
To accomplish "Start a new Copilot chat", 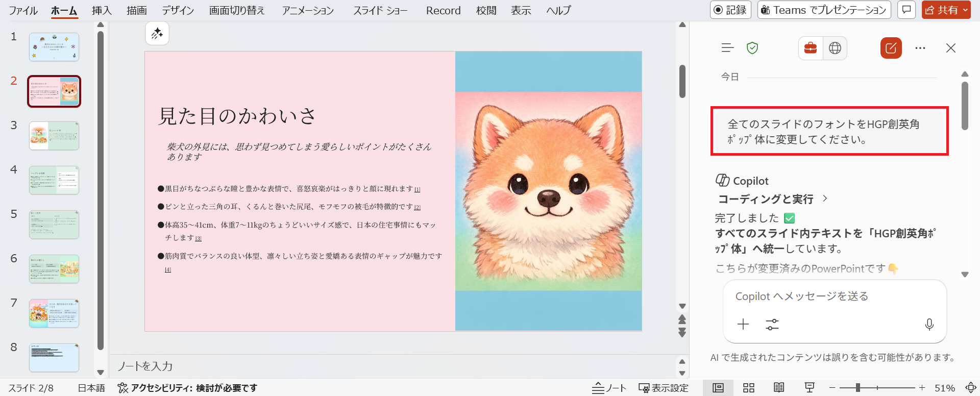I will [891, 48].
